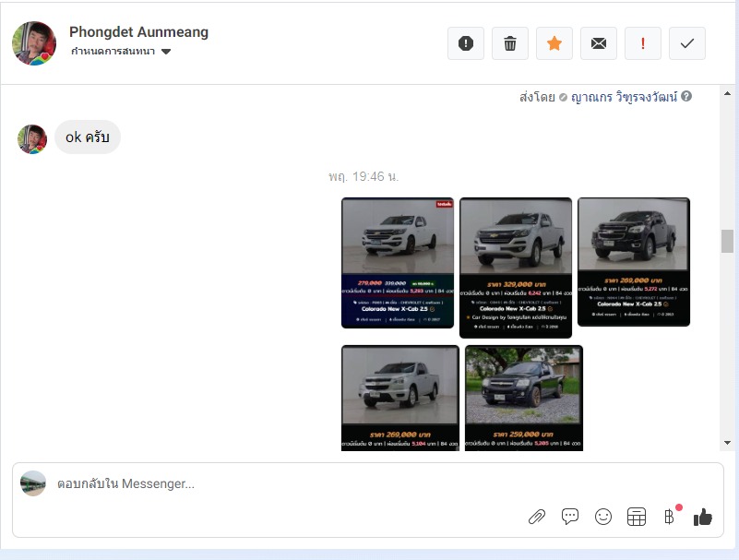
Task: Select the ok ครับ message bubble
Action: pos(88,137)
